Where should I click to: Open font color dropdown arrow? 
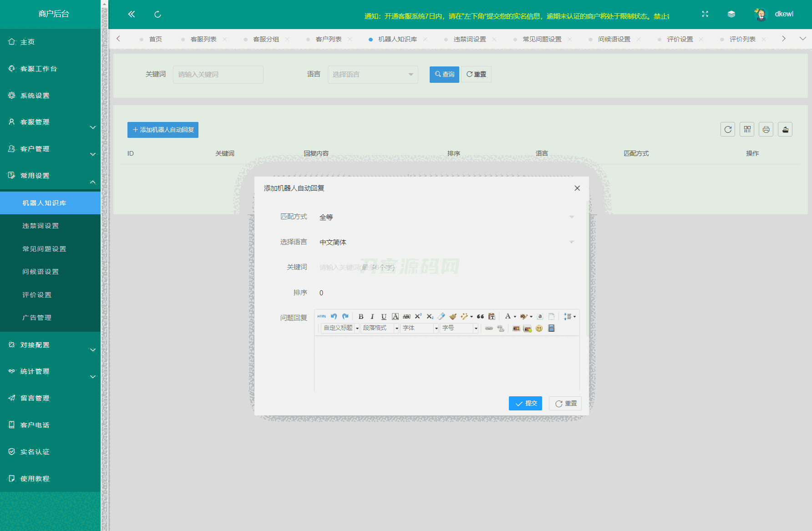pos(515,317)
